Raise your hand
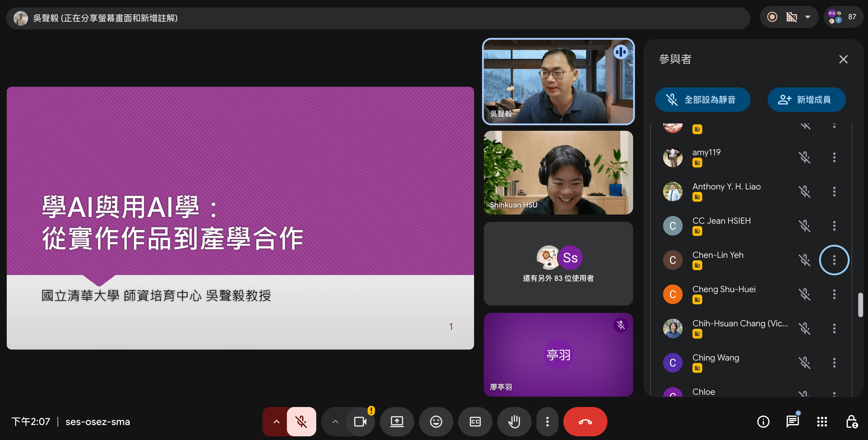868x440 pixels. [514, 421]
